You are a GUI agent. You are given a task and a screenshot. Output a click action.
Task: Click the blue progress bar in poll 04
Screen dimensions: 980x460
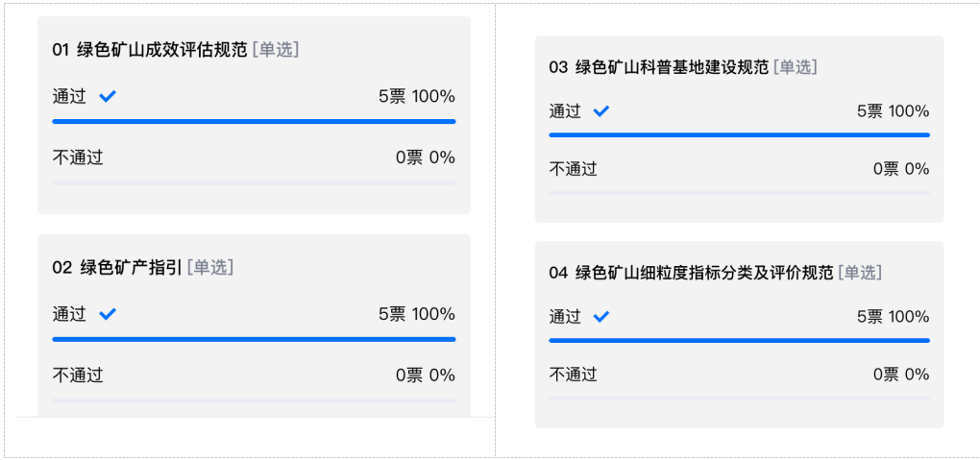tap(739, 340)
